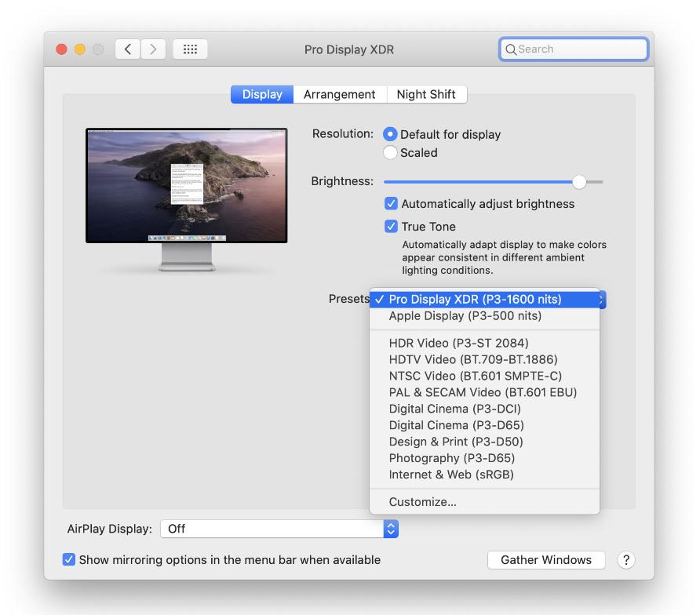Select Internet & Web (sRGB) preset

pyautogui.click(x=485, y=475)
